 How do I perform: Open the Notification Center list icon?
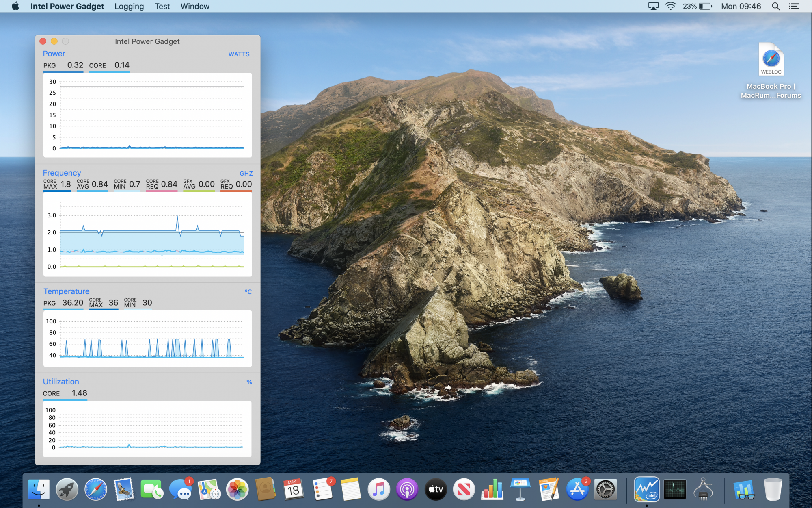click(x=794, y=6)
